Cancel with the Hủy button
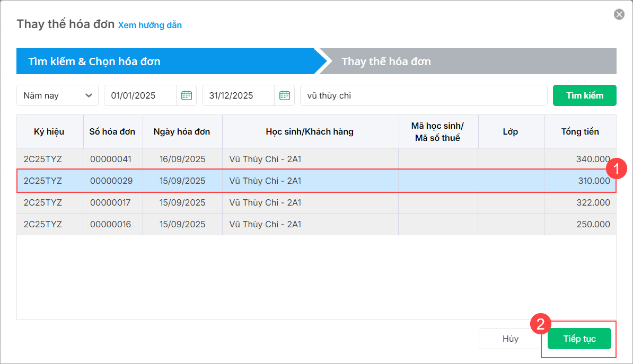Viewport: 633px width, 364px height. (x=510, y=339)
